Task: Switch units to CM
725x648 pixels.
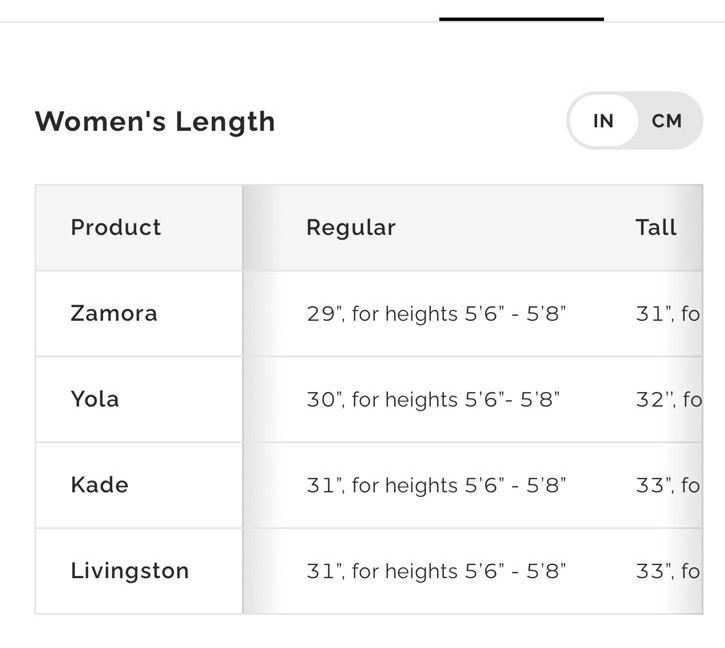Action: coord(666,121)
